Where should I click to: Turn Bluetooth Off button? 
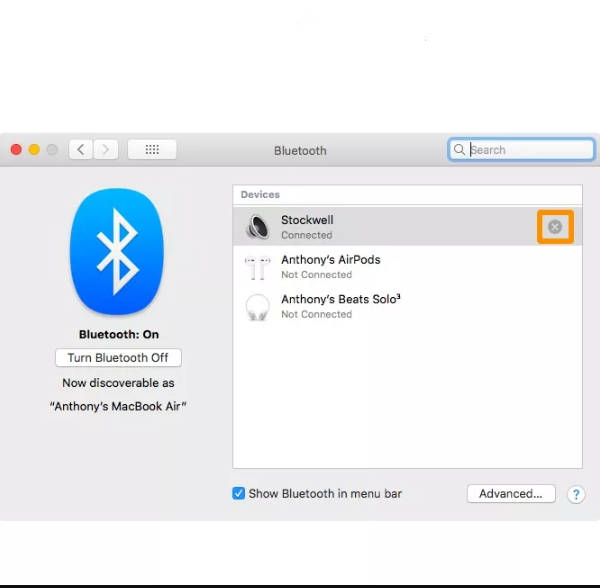click(118, 358)
